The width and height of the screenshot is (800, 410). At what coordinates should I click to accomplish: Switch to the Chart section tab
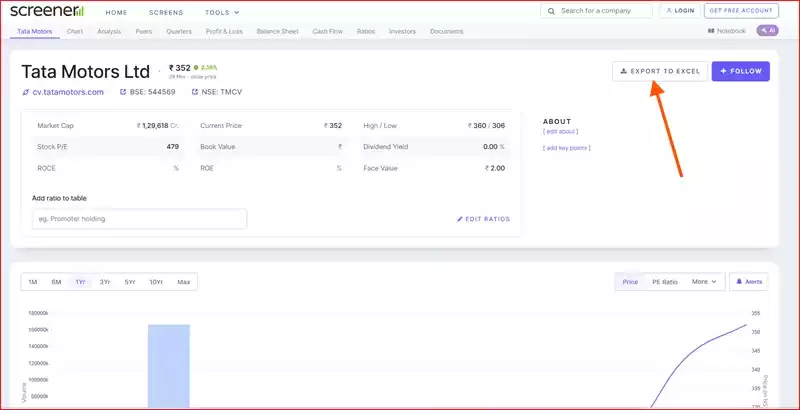click(74, 31)
